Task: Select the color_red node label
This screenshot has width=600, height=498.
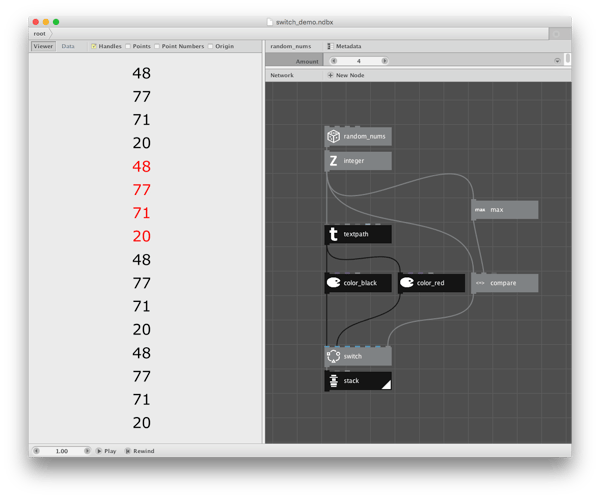Action: click(430, 283)
